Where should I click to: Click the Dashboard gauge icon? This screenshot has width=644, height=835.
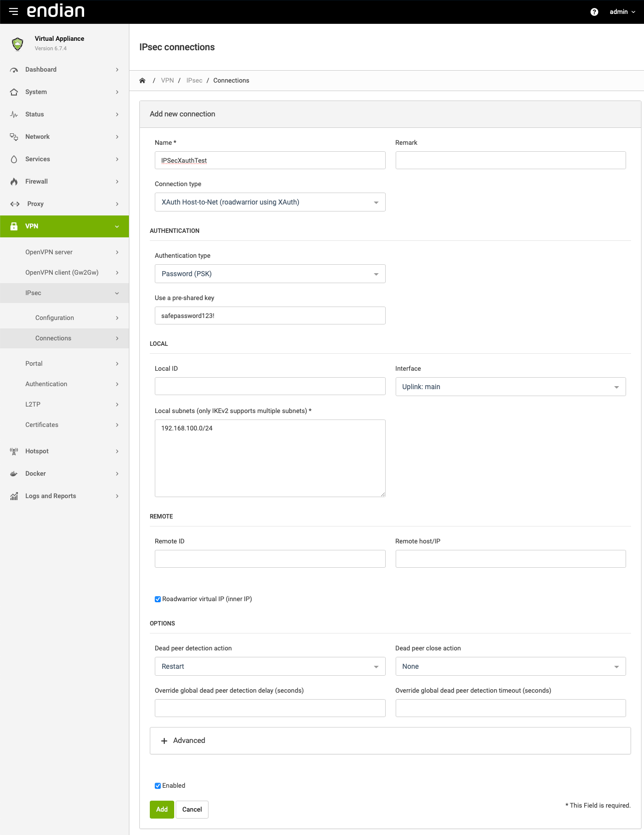[x=14, y=70]
